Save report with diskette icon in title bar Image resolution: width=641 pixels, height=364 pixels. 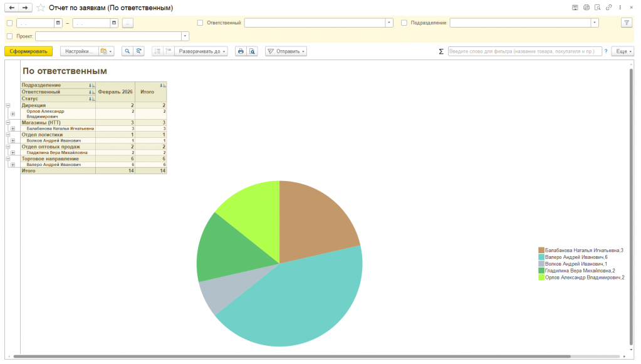pos(575,8)
